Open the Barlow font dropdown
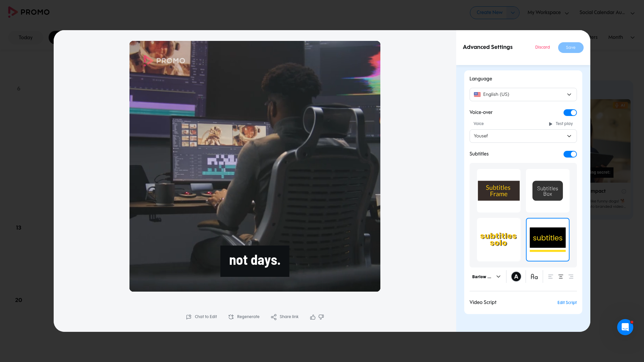Viewport: 644px width, 362px height. 486,277
